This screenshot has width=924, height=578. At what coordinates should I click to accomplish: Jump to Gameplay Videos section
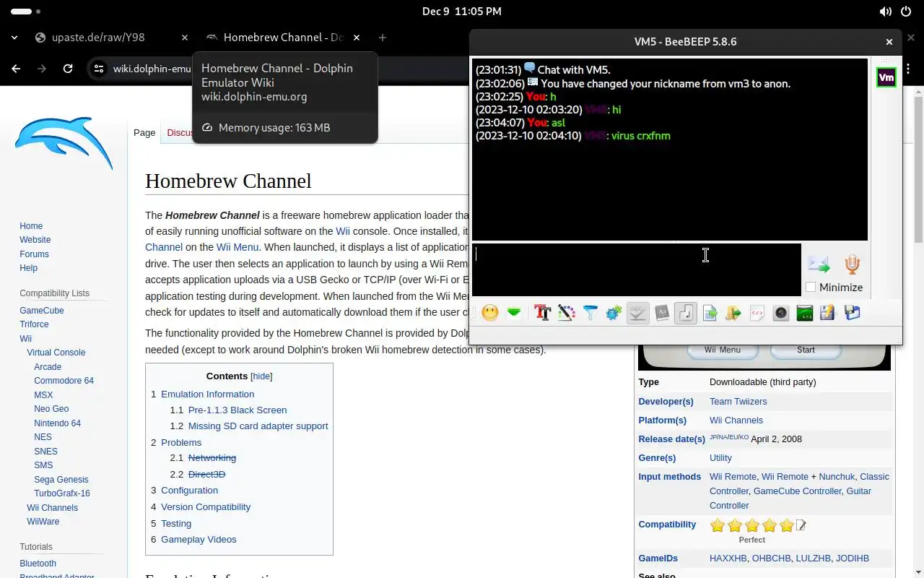coord(199,539)
